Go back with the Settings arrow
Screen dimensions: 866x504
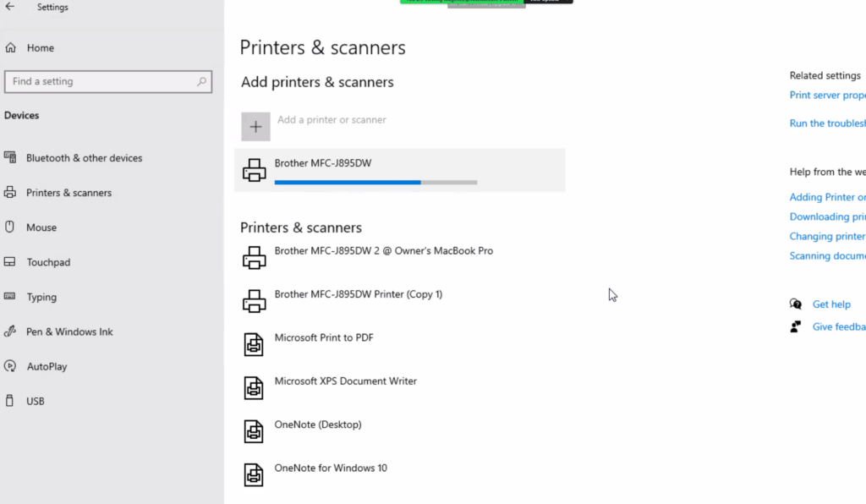(x=10, y=7)
